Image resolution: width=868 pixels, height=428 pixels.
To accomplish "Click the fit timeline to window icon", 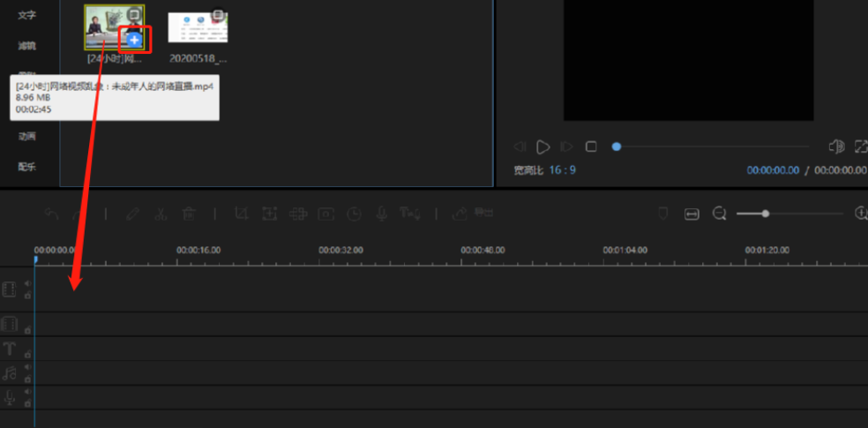I will coord(692,214).
